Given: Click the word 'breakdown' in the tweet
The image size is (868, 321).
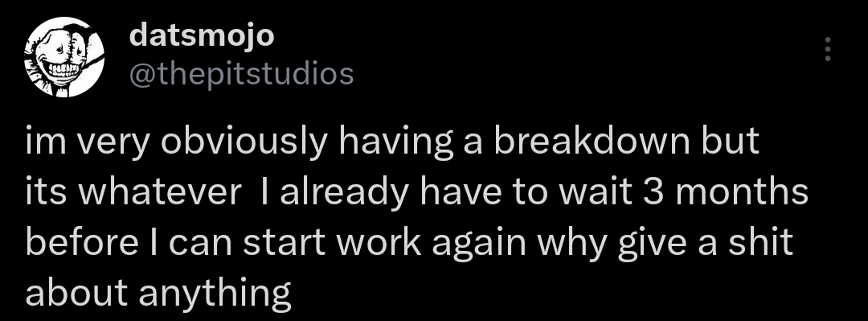Looking at the screenshot, I should pyautogui.click(x=592, y=141).
